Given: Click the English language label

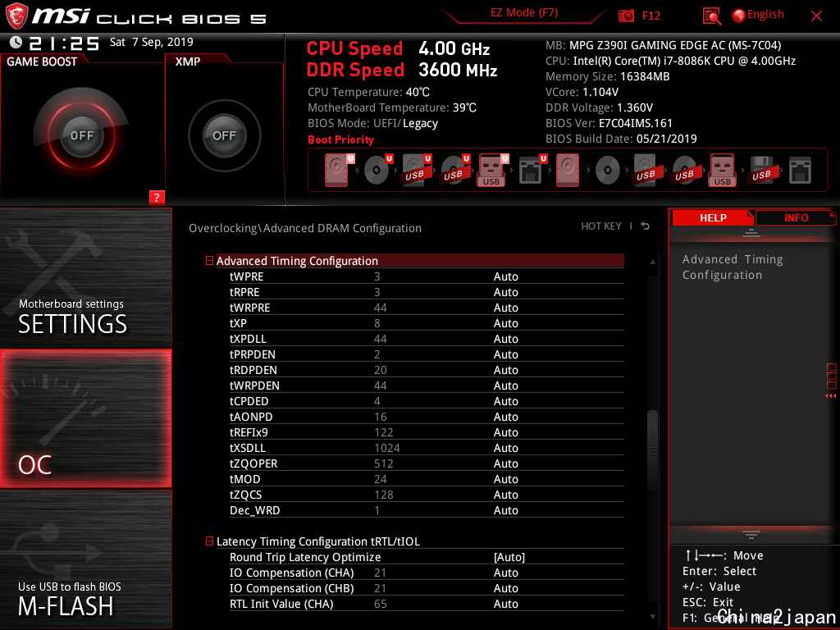Looking at the screenshot, I should point(765,15).
